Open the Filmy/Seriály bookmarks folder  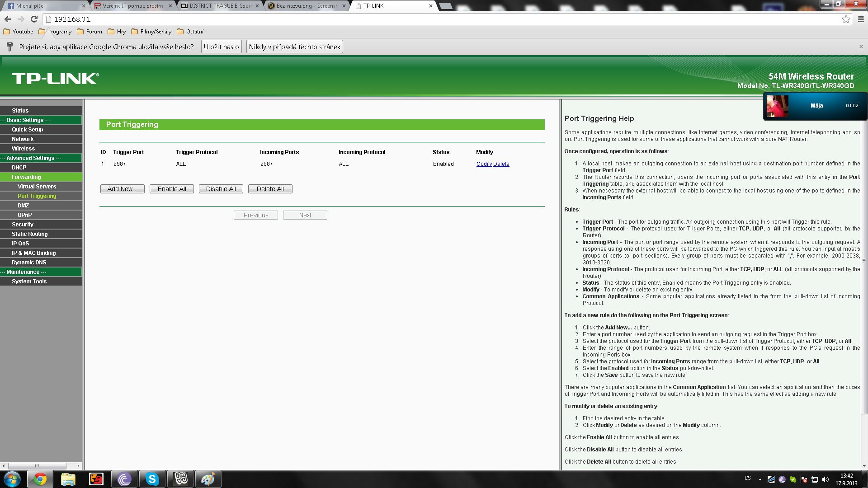point(151,32)
